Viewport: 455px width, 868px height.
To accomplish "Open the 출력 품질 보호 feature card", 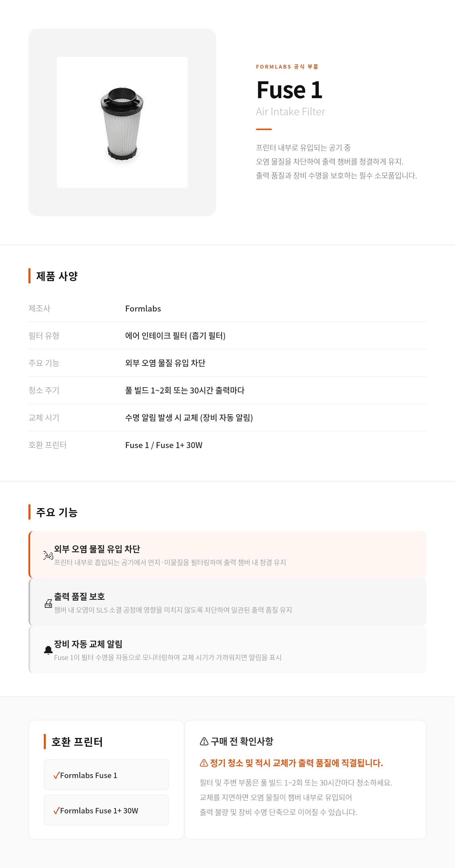I will coord(227,602).
